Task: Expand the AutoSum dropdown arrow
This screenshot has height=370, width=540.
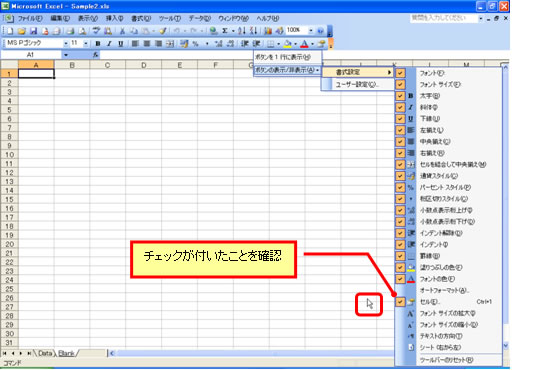Action: [233, 31]
